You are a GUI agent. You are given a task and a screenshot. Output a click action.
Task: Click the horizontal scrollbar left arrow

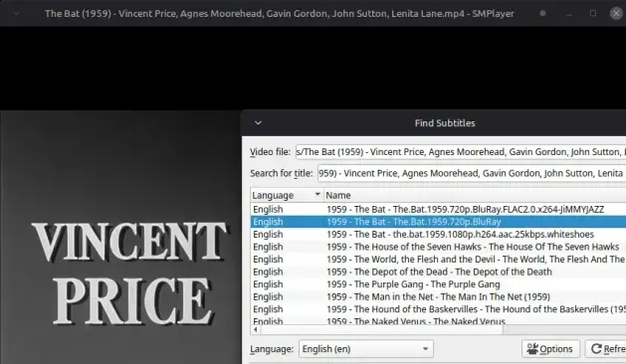[255, 329]
